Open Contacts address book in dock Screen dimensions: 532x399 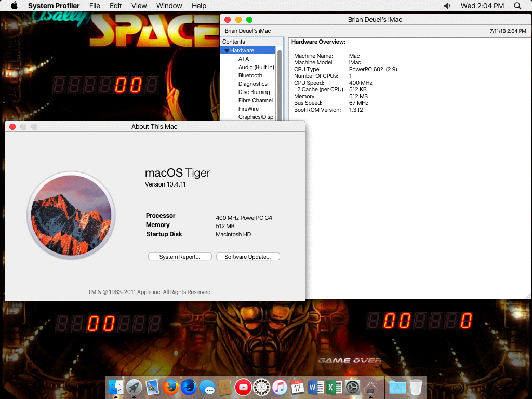pos(225,387)
